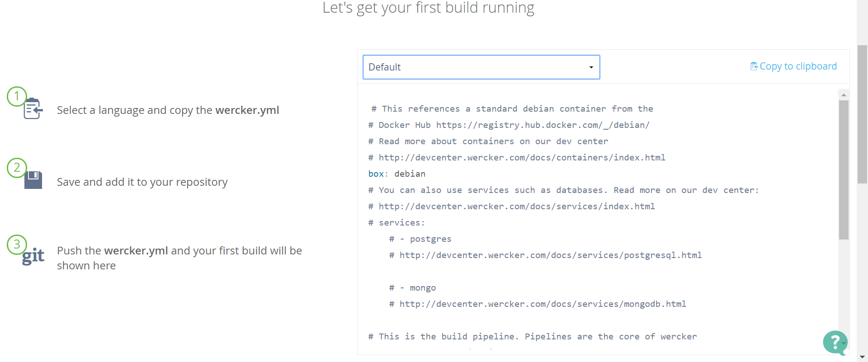
Task: Click the code panel scroll up arrow
Action: tap(844, 95)
